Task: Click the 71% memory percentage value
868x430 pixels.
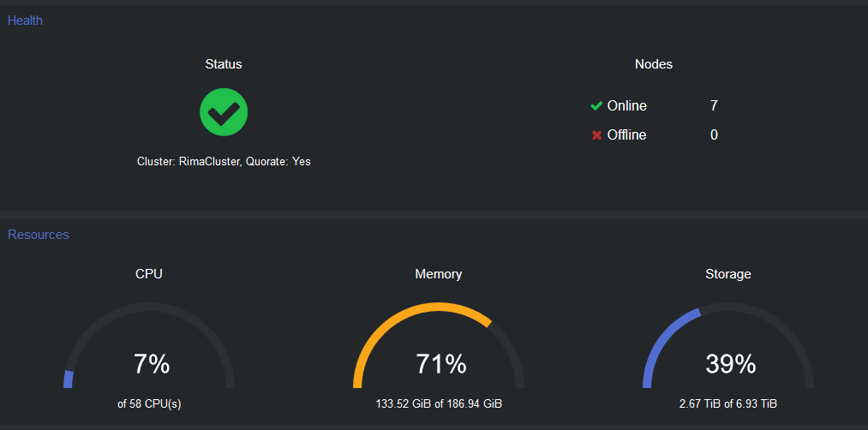Action: [x=440, y=364]
